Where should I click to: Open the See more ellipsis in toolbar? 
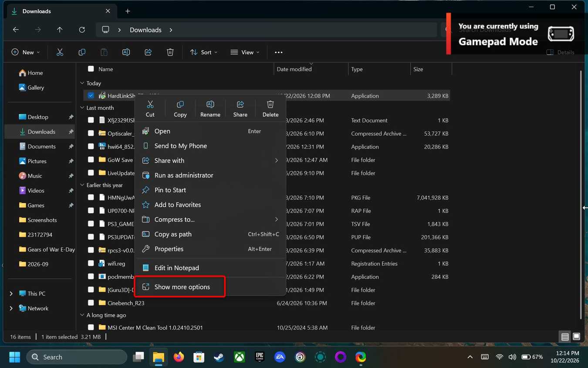(x=279, y=52)
